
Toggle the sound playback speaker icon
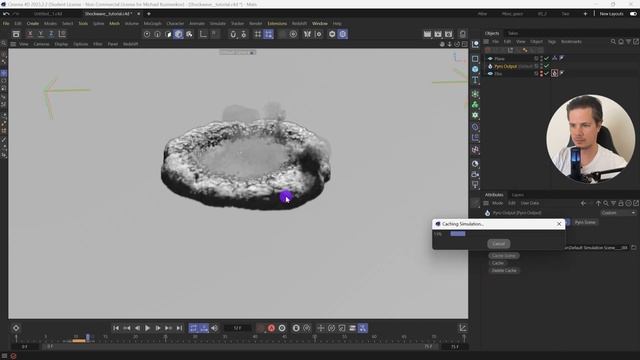[x=214, y=328]
